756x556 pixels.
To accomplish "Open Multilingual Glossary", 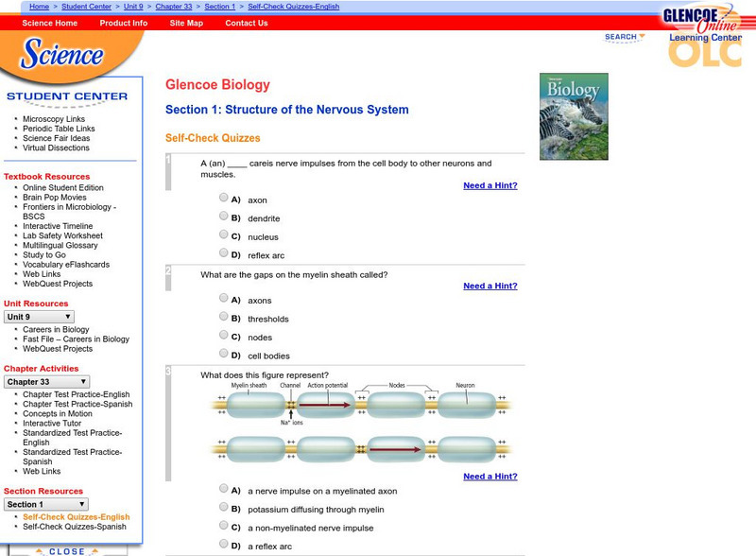I will pos(60,245).
